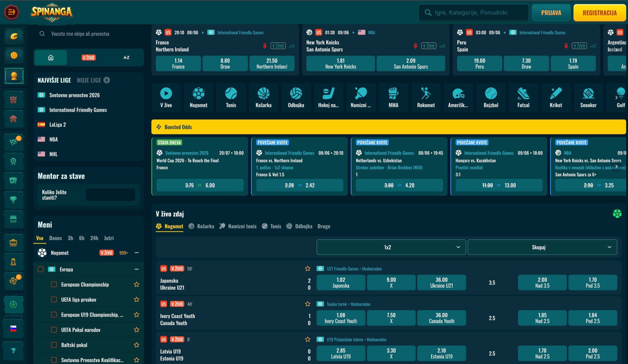The height and width of the screenshot is (364, 628).
Task: Show more sports after Golf arrow
Action: point(616,98)
